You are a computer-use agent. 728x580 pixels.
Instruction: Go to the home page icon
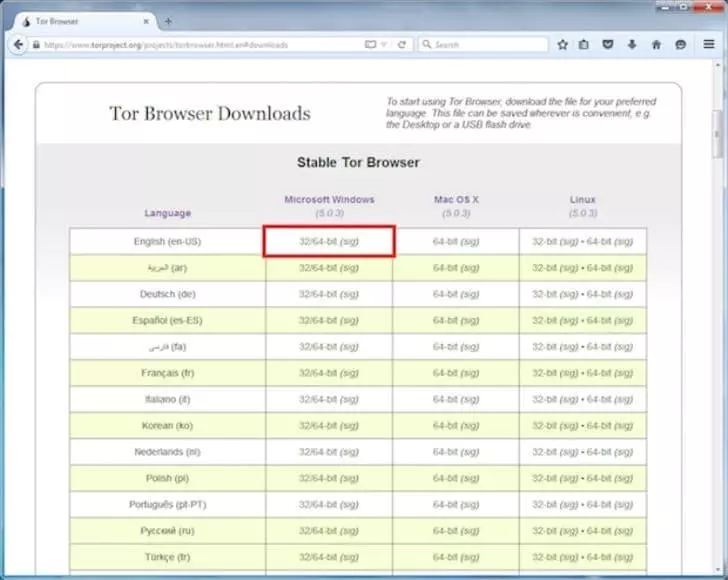[656, 45]
